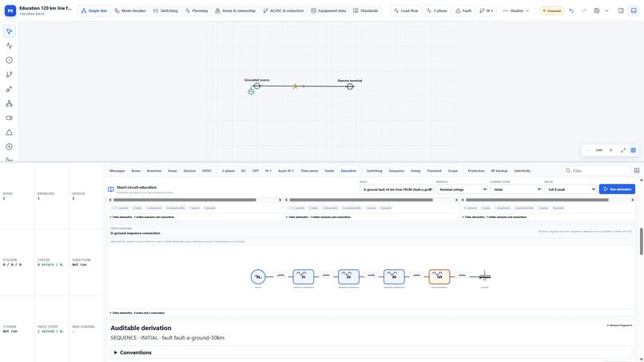Image resolution: width=644 pixels, height=362 pixels.
Task: Select the branch tool in left toolbar
Action: pyautogui.click(x=9, y=74)
